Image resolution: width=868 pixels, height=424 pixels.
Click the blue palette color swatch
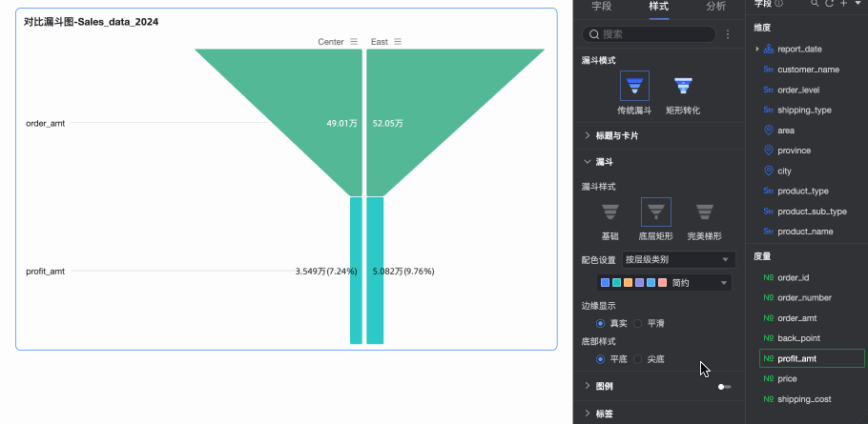click(x=605, y=282)
